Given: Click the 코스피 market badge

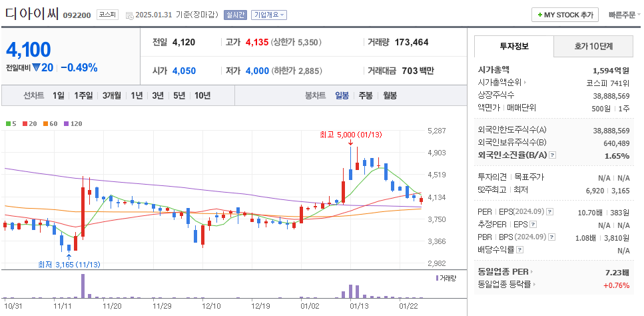Looking at the screenshot, I should [108, 15].
